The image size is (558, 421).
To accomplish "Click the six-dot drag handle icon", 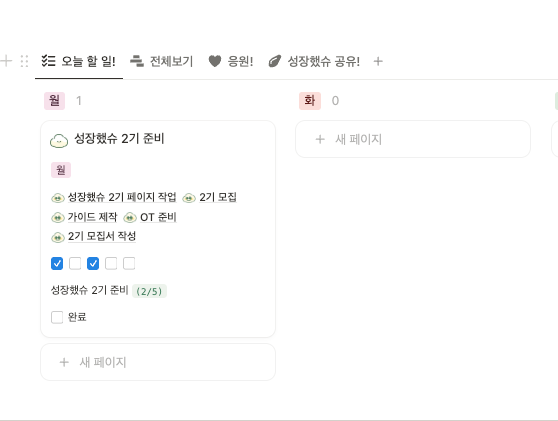I will pyautogui.click(x=24, y=61).
